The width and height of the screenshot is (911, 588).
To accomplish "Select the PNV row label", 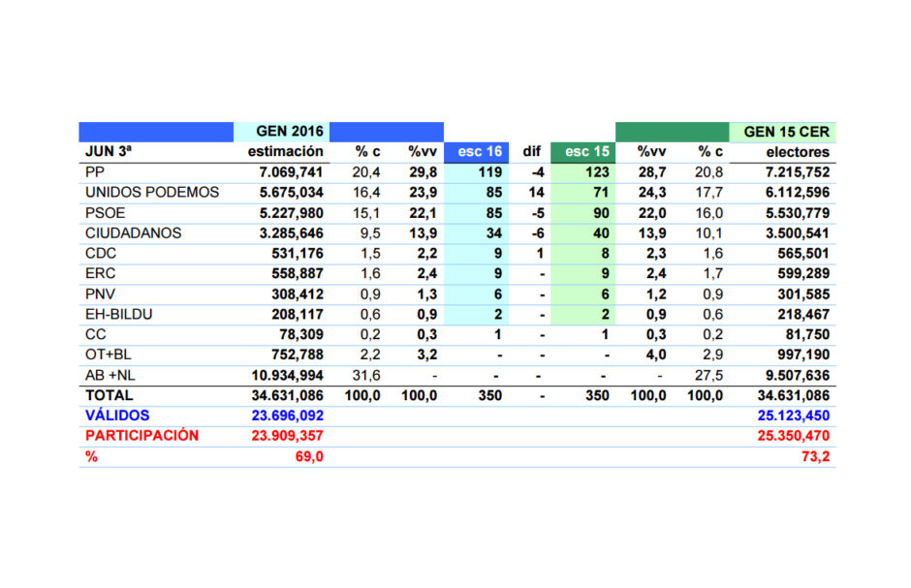I will pyautogui.click(x=100, y=294).
